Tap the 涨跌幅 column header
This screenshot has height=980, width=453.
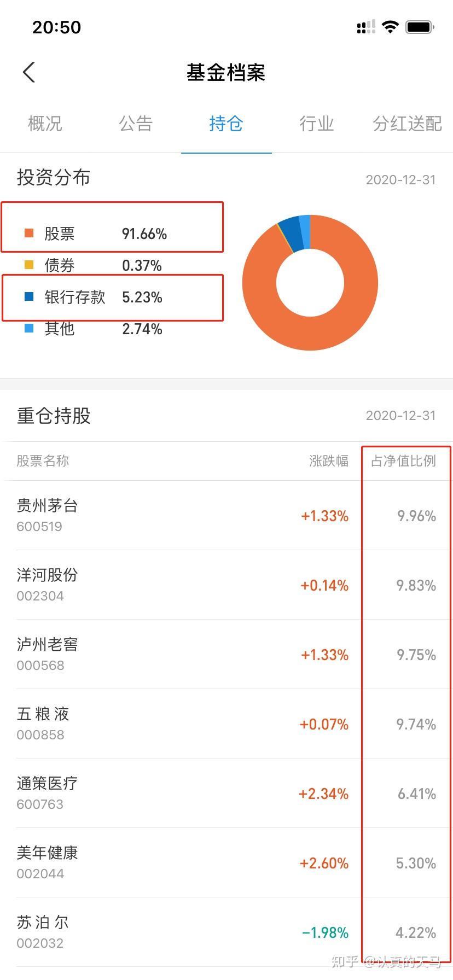coord(328,461)
